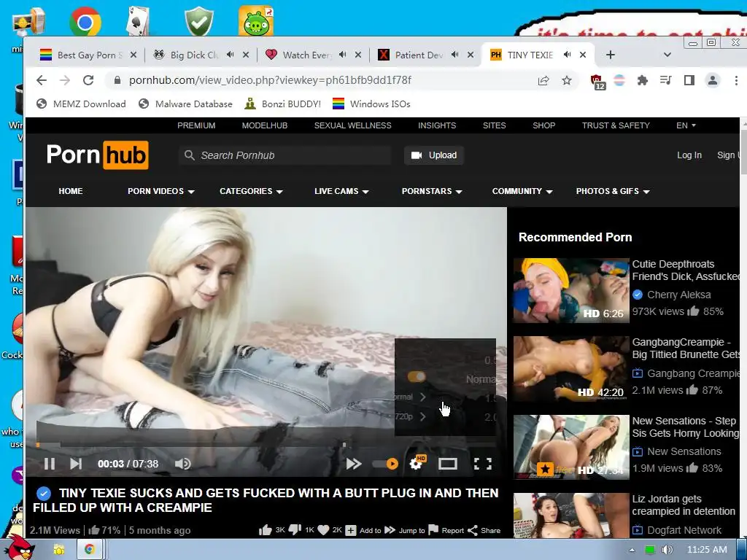The image size is (747, 560).
Task: Open the file folder icon in the taskbar
Action: click(59, 550)
